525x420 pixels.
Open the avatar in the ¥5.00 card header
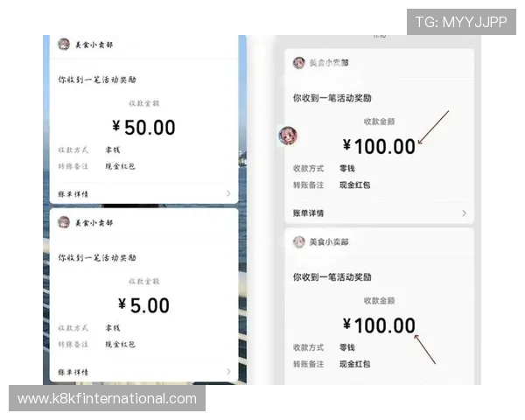click(64, 222)
